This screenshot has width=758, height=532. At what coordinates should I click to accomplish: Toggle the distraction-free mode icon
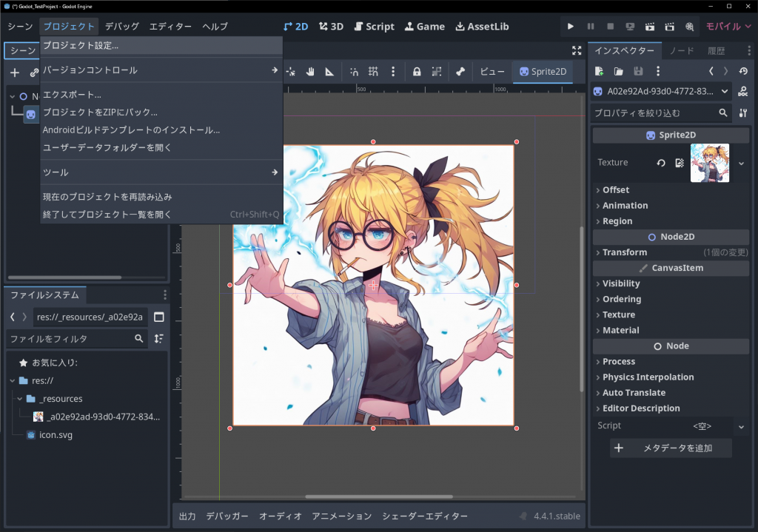click(577, 50)
